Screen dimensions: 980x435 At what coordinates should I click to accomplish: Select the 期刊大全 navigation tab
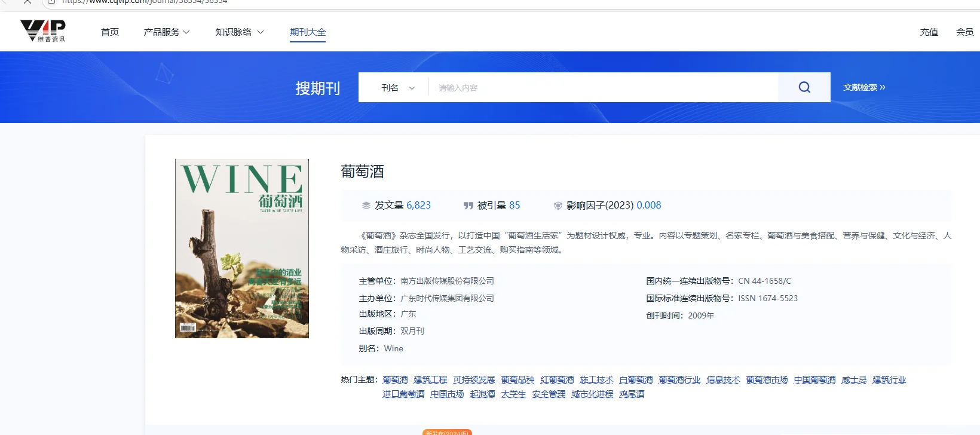pos(308,32)
